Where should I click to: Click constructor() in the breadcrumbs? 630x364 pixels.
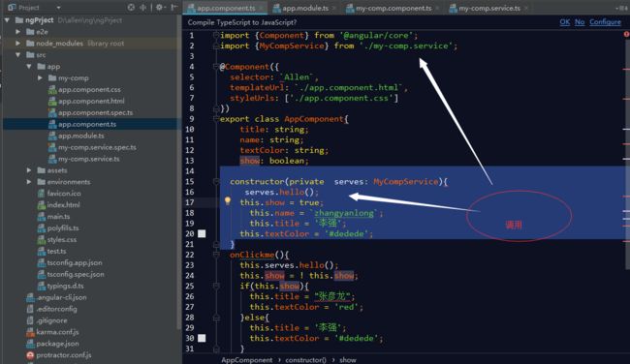click(305, 360)
